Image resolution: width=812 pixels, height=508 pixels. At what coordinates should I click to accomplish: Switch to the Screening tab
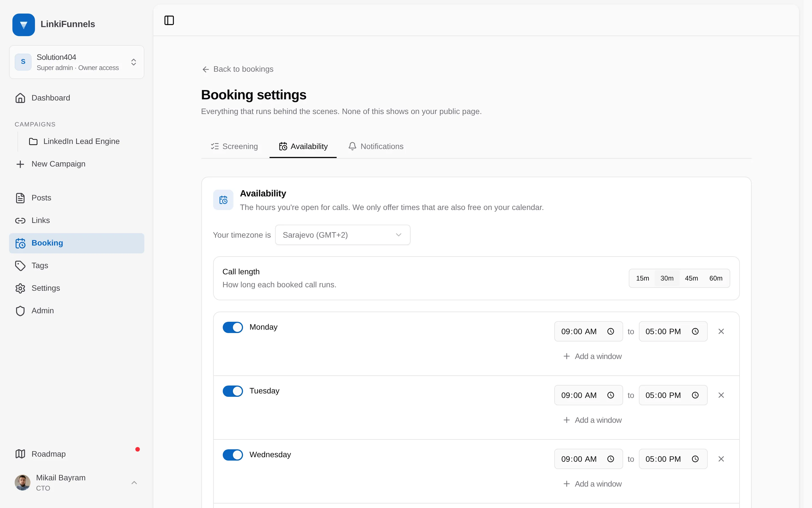coord(234,146)
